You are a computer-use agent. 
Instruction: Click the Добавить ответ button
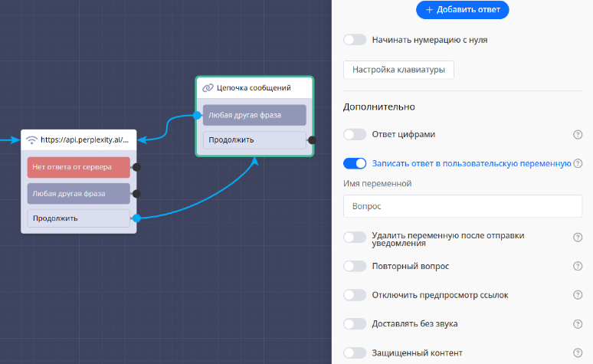point(463,9)
